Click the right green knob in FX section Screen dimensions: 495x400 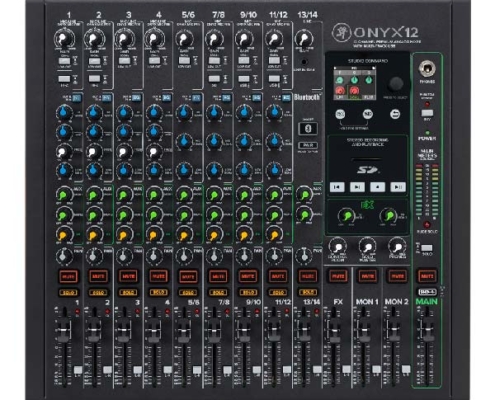click(x=388, y=216)
